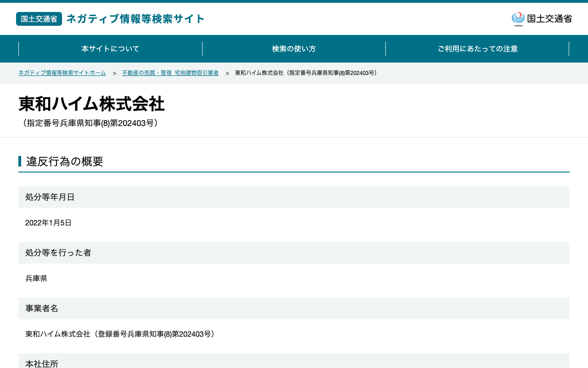The width and height of the screenshot is (588, 368).
Task: Click the current breadcrumb 東和ハイム株式会社 text
Action: pyautogui.click(x=307, y=73)
